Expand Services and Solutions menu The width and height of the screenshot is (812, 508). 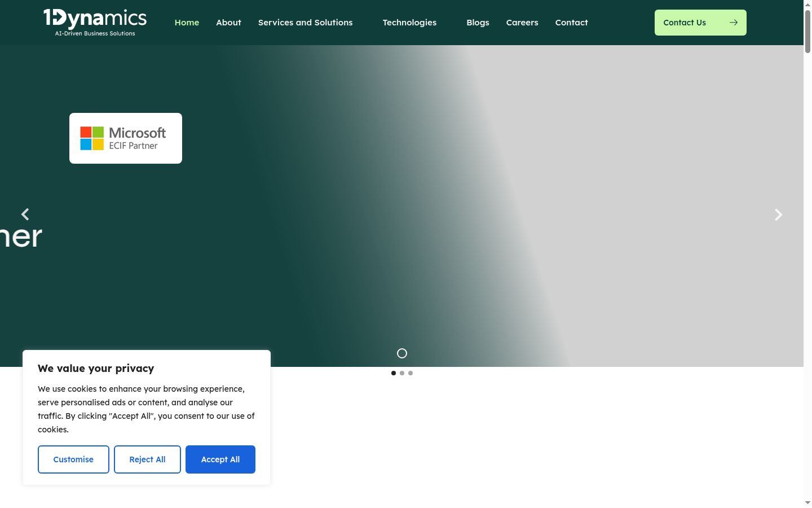click(x=305, y=23)
